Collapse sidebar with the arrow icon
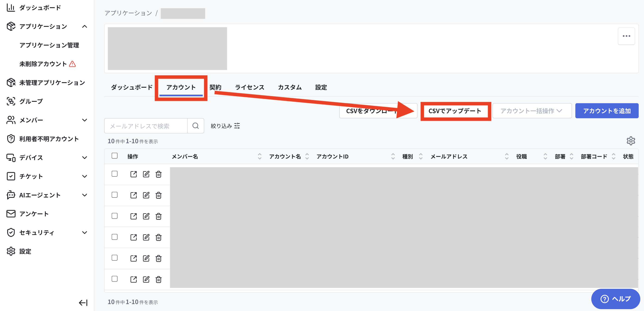Image resolution: width=644 pixels, height=311 pixels. pos(83,303)
